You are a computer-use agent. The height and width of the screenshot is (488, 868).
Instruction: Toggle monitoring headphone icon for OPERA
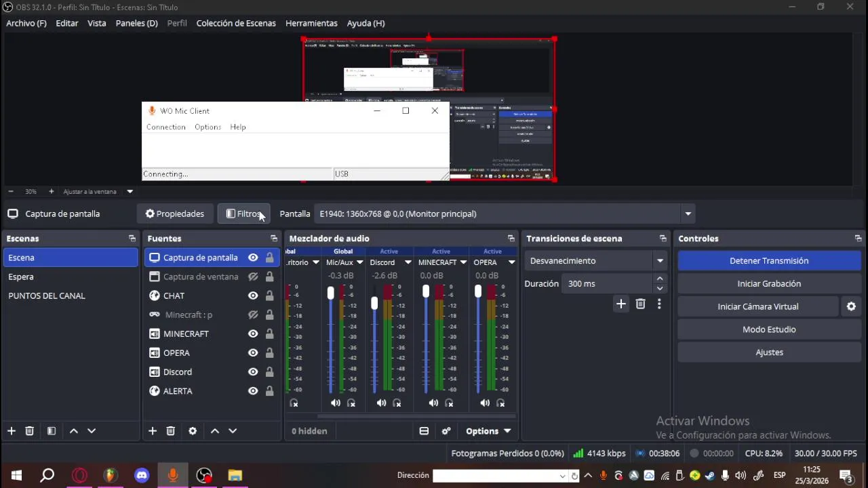[x=500, y=403]
